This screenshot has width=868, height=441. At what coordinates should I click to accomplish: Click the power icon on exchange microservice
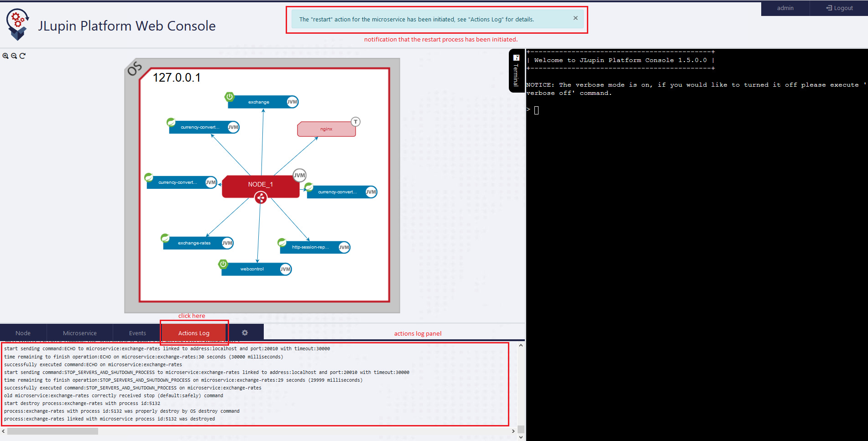tap(230, 97)
